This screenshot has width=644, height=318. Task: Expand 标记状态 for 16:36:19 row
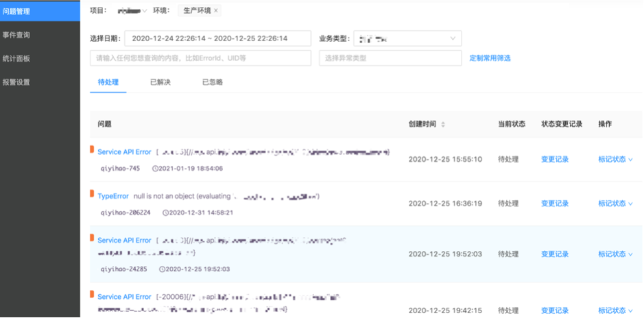tap(615, 204)
